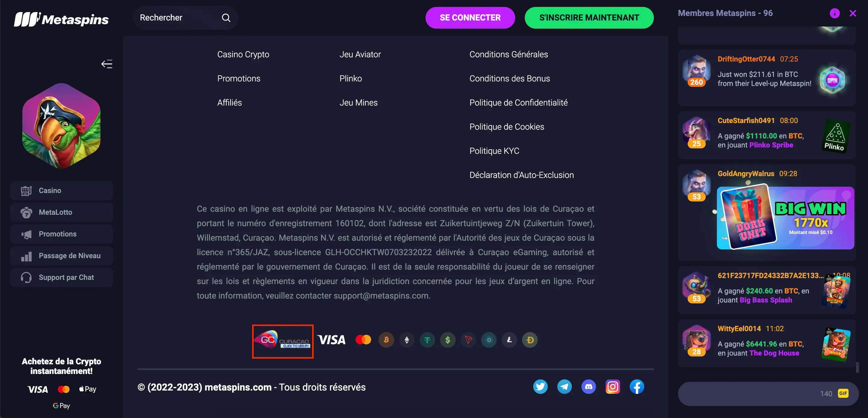Click Achetez de la Crypto instantanément text
Viewport: 868px width, 418px height.
click(x=61, y=366)
